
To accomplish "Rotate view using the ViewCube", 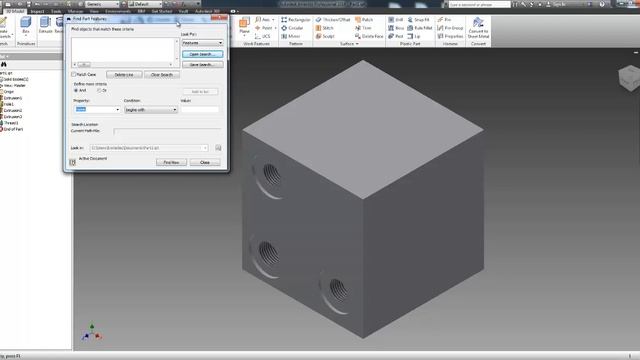I will click(x=629, y=78).
